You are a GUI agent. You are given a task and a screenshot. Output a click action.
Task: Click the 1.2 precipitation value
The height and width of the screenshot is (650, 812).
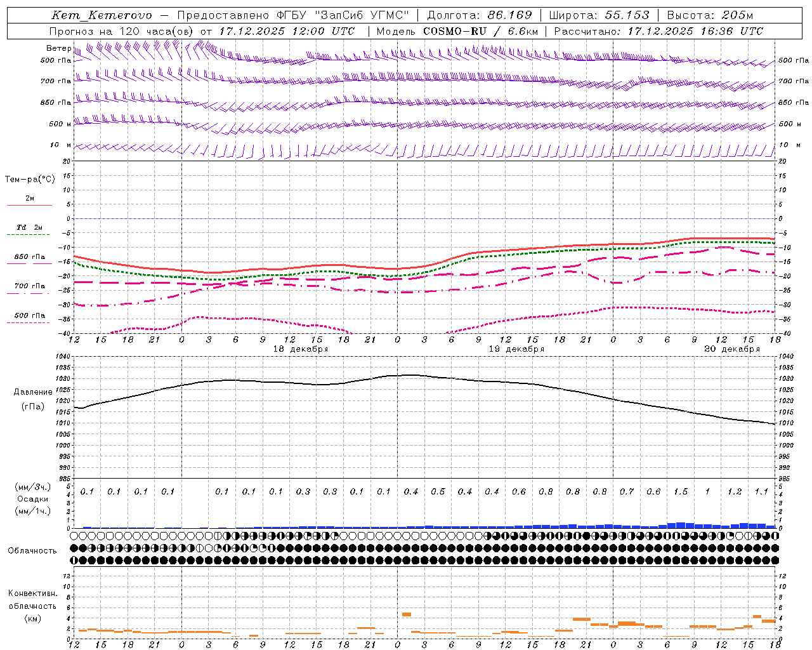pyautogui.click(x=735, y=492)
